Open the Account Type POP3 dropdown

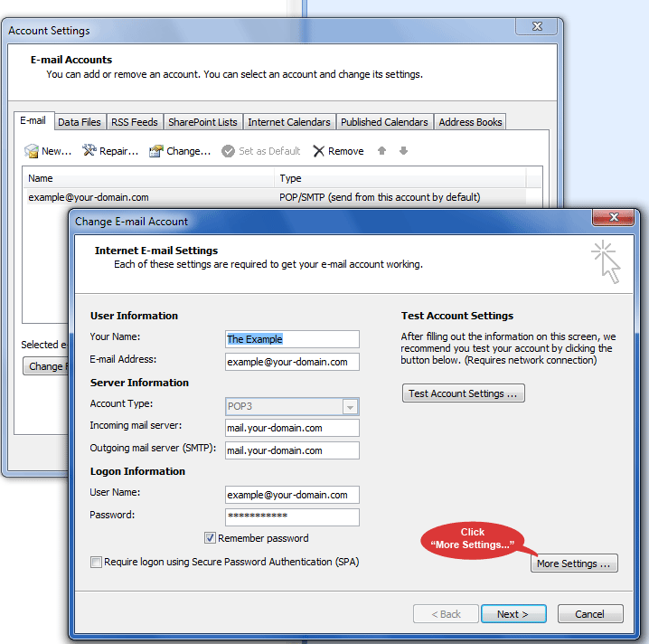pyautogui.click(x=350, y=407)
